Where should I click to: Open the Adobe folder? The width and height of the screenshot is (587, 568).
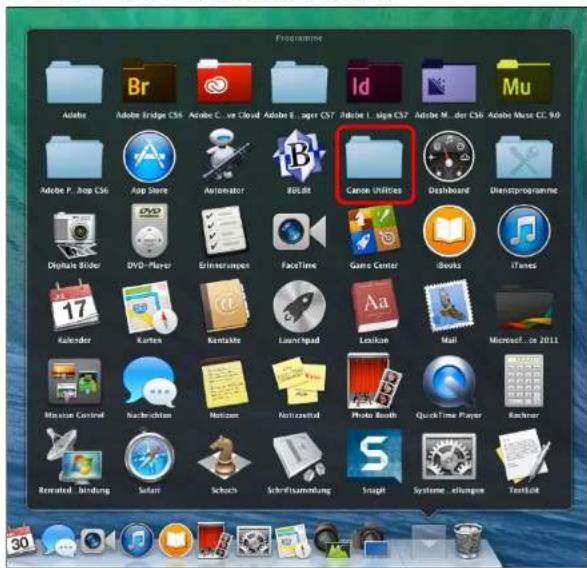point(74,83)
